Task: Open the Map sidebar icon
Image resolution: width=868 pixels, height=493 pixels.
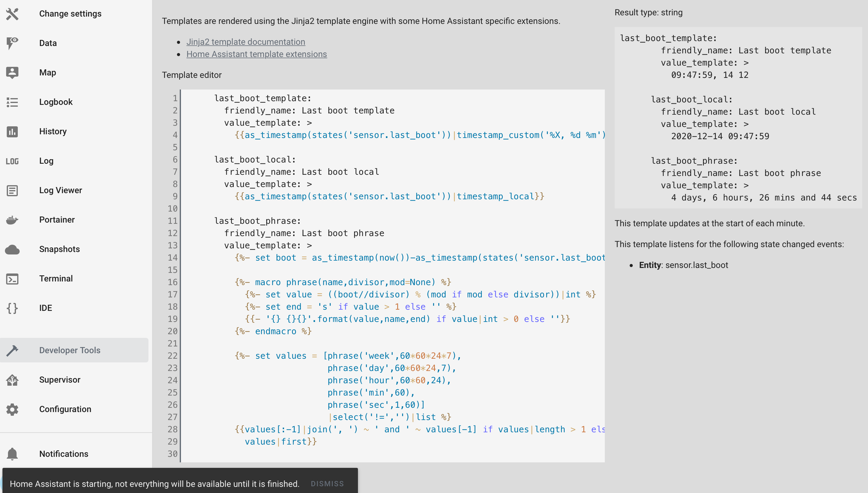Action: [12, 72]
